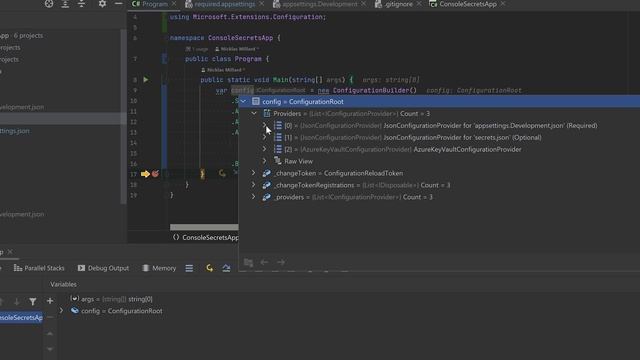This screenshot has width=640, height=360.
Task: Click the add watch plus icon
Action: coord(50,301)
